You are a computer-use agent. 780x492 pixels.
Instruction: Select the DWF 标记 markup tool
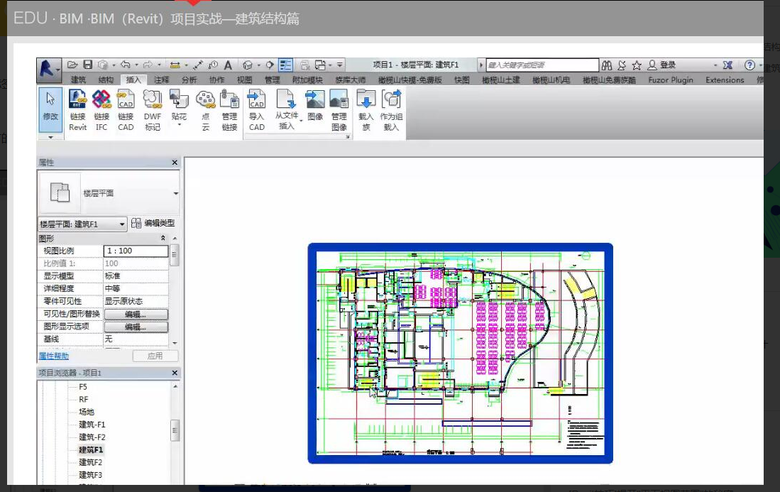pyautogui.click(x=152, y=100)
